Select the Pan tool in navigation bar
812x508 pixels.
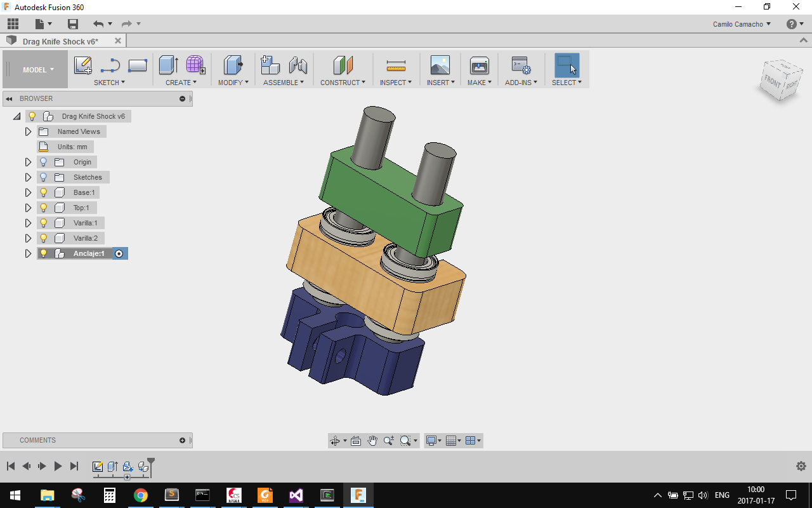click(x=372, y=441)
